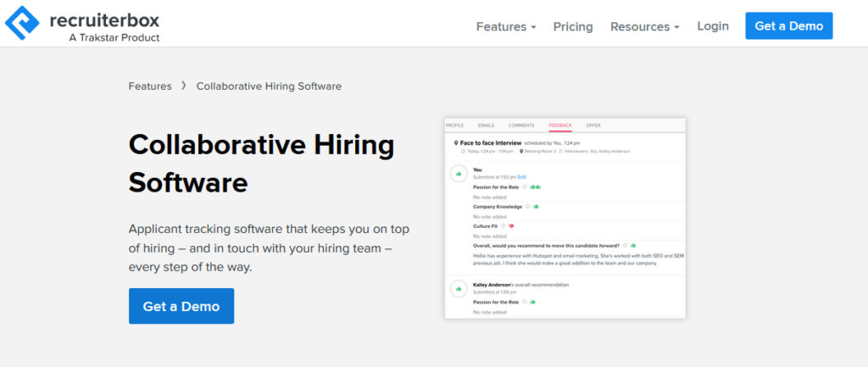The image size is (868, 367).
Task: Select the Collaborative Hiring Software breadcrumb
Action: [x=269, y=86]
